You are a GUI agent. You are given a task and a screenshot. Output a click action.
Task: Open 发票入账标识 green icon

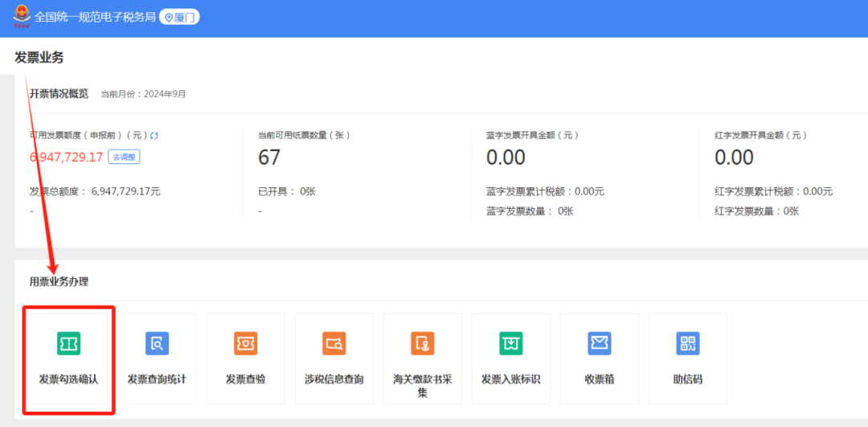511,343
